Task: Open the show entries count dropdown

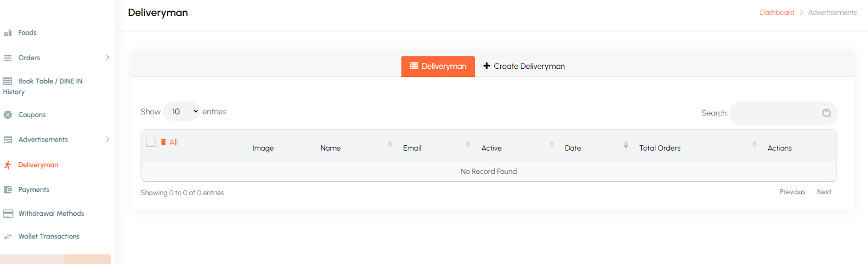Action: coord(181,112)
